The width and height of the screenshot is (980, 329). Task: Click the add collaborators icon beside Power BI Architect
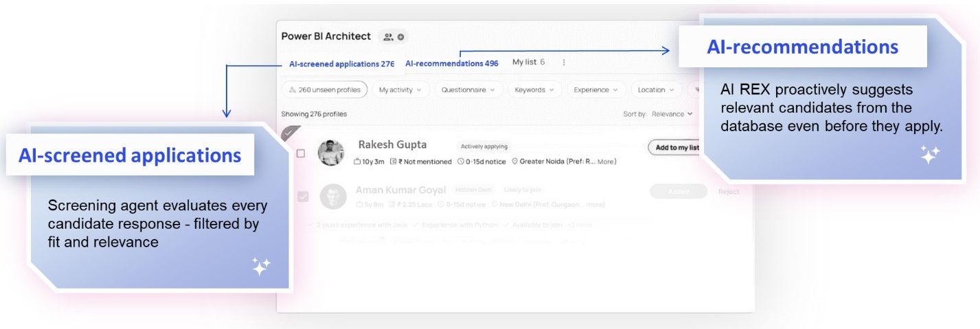click(394, 37)
